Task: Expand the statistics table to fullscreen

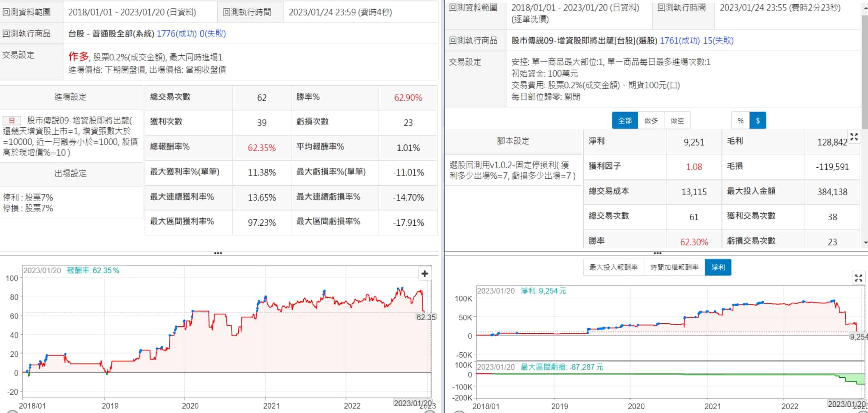Action: pos(854,137)
